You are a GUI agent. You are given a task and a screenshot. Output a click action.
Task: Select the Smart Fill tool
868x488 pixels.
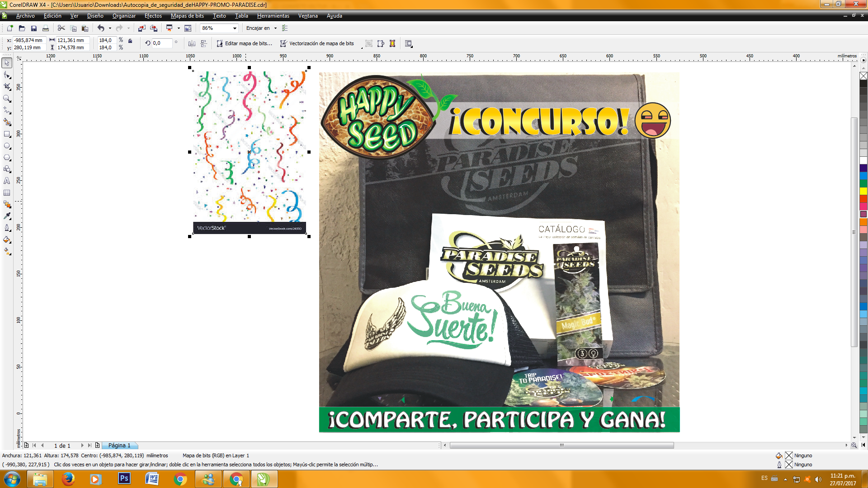coord(7,122)
